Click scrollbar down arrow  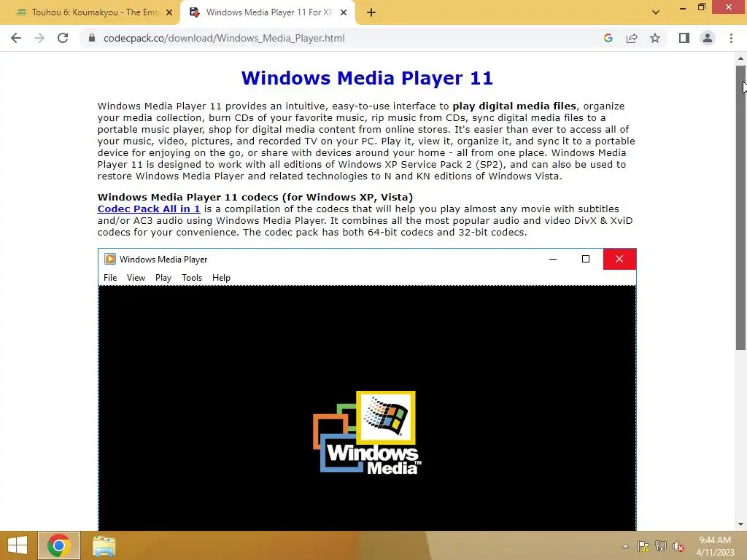tap(740, 524)
